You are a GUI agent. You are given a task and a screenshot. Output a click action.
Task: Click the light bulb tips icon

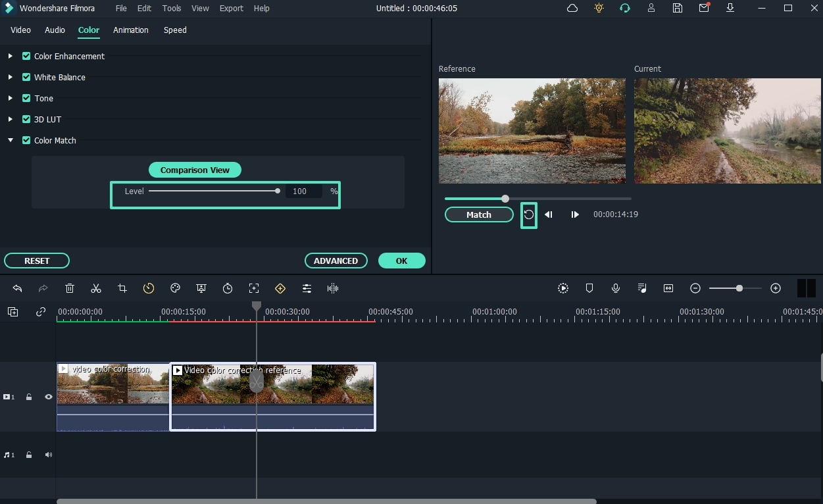click(599, 9)
